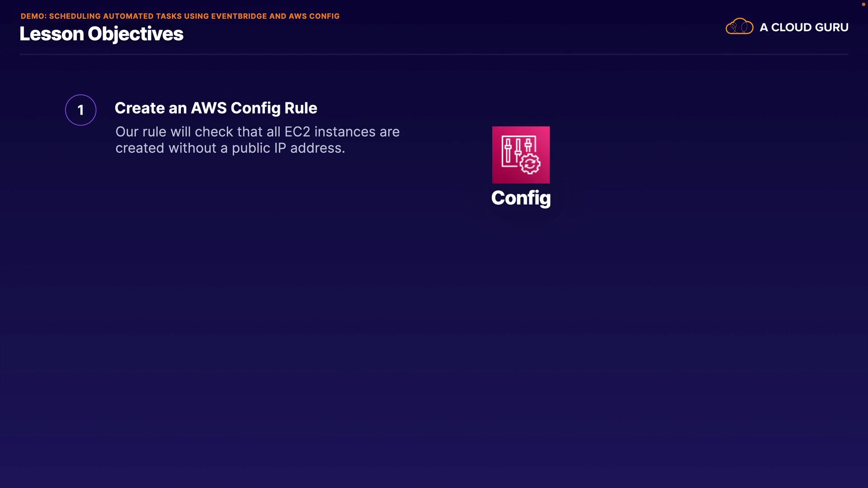
Task: Click the slider bars inside Config icon
Action: (515, 150)
